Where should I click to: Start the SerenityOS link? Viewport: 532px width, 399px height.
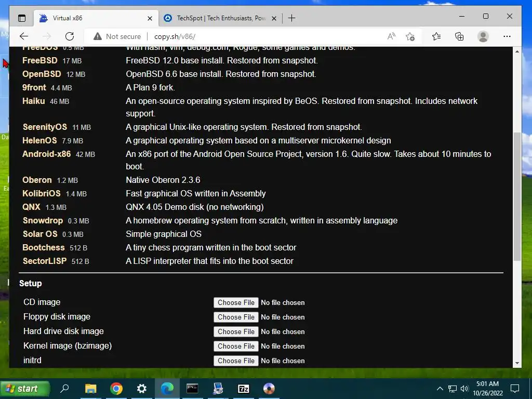(x=45, y=127)
